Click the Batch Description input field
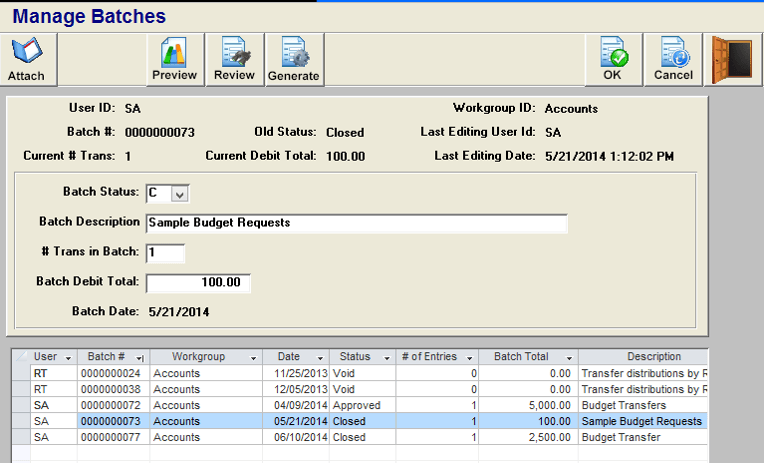 (357, 223)
